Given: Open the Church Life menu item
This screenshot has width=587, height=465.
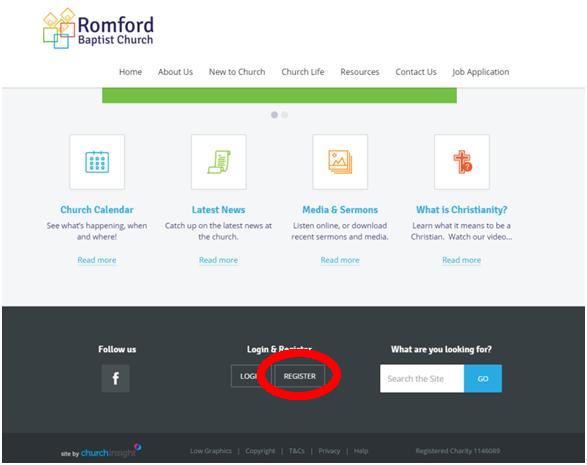Looking at the screenshot, I should (x=302, y=72).
